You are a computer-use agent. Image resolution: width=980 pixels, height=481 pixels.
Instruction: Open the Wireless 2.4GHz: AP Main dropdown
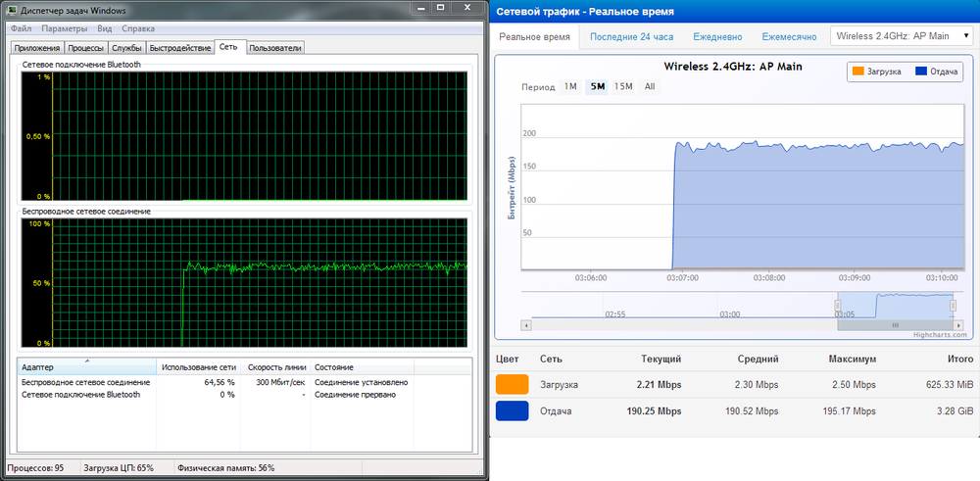(x=902, y=35)
